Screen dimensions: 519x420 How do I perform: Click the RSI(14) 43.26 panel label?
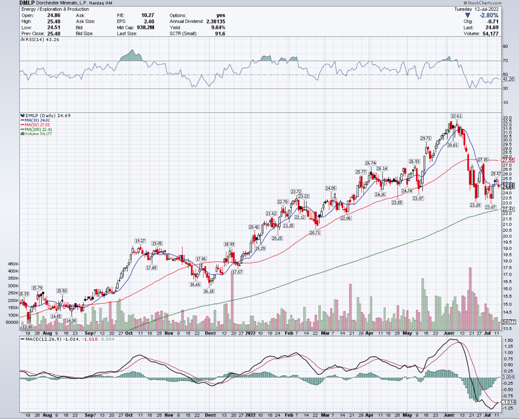pyautogui.click(x=42, y=39)
